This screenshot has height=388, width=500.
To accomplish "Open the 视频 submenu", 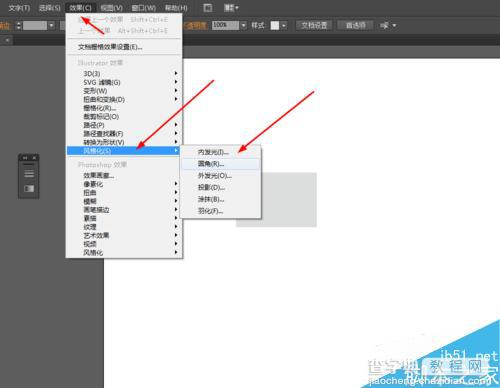I will pyautogui.click(x=124, y=244).
